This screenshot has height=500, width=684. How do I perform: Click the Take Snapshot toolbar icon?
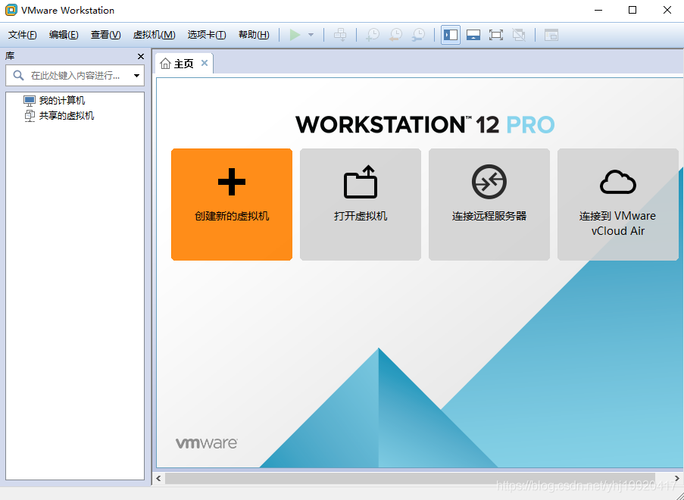click(x=373, y=35)
